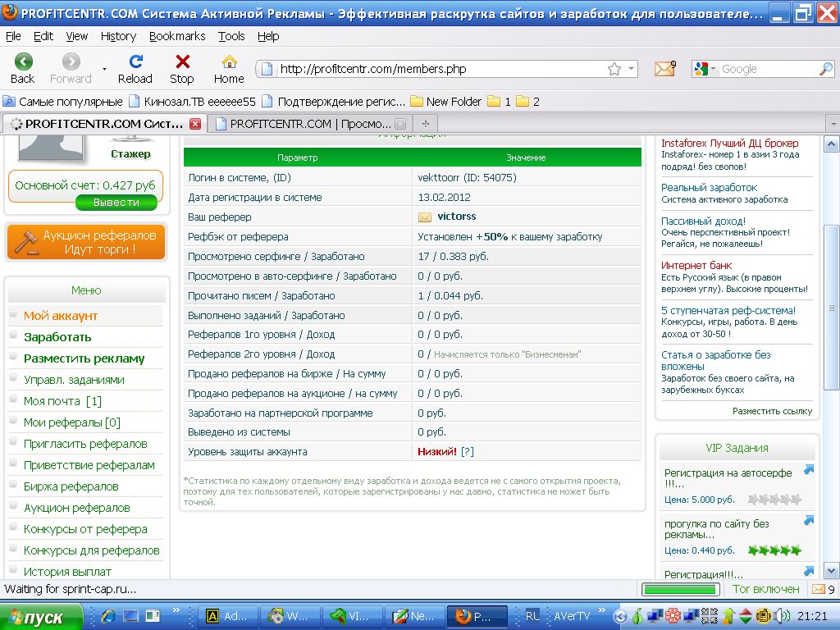Close the first PROFITCENTR.COM tab
The height and width of the screenshot is (630, 840).
(x=195, y=124)
